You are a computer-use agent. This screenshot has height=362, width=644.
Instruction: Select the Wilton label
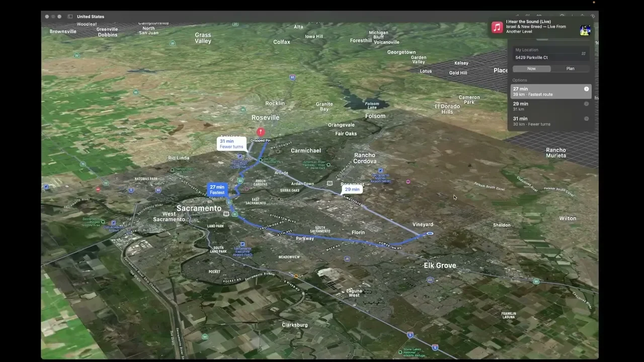(568, 218)
